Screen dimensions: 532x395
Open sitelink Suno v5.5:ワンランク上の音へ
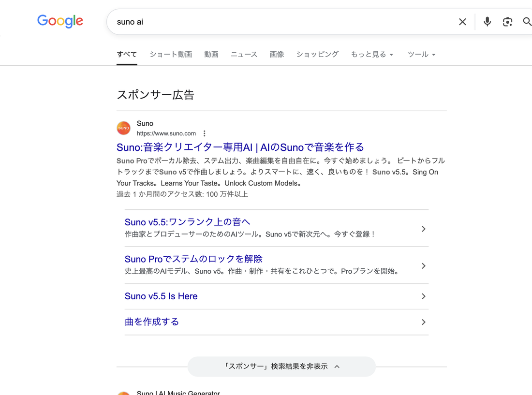[187, 222]
